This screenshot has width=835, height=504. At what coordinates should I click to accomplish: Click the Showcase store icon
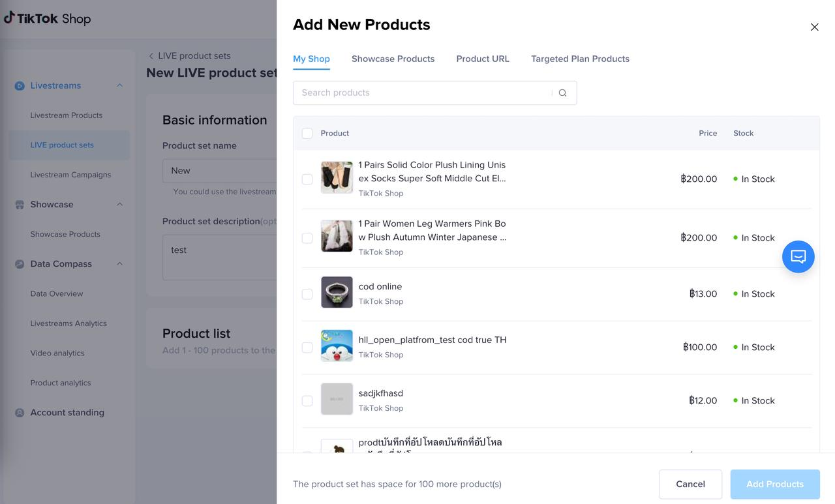pyautogui.click(x=20, y=205)
